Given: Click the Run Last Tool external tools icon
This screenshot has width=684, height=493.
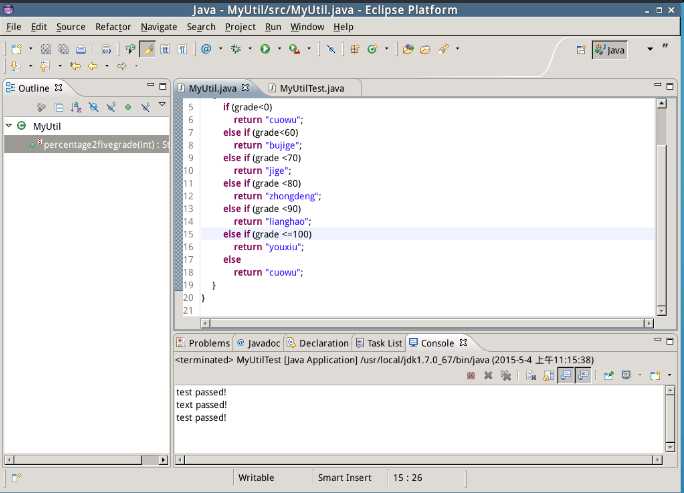Looking at the screenshot, I should (x=294, y=49).
